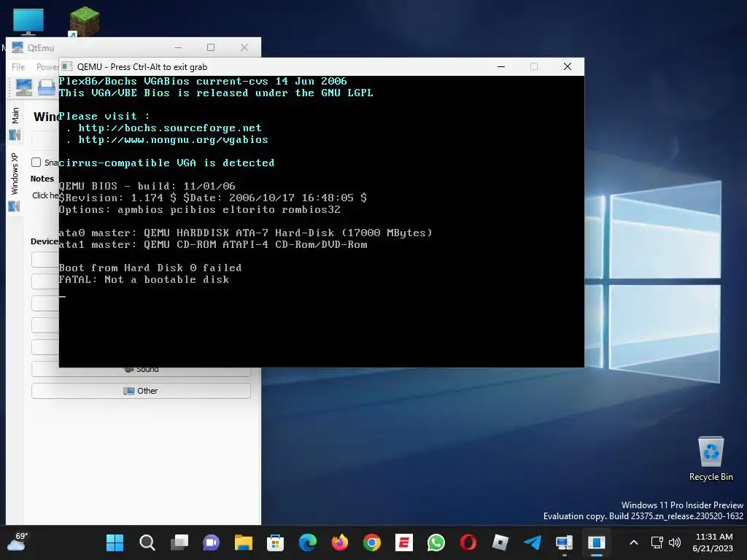The image size is (747, 560).
Task: Click the QtEmu title bar app icon
Action: click(18, 47)
